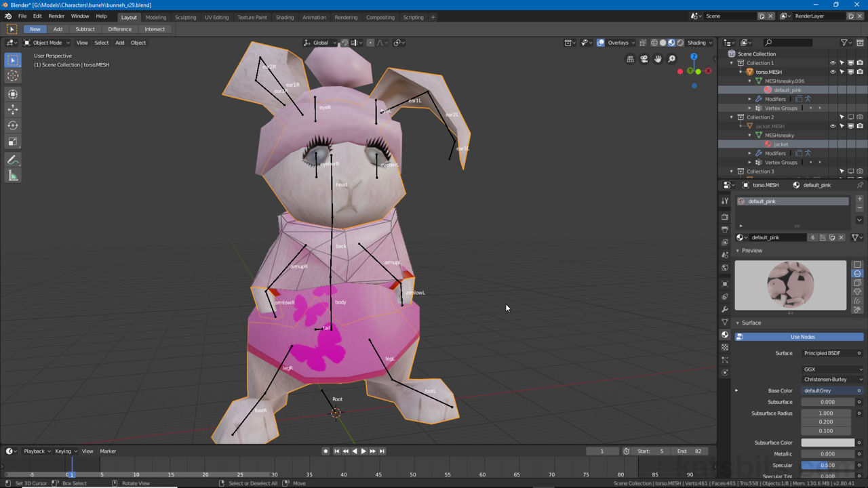Activate the Transform tool
This screenshot has height=488, width=868.
click(13, 94)
